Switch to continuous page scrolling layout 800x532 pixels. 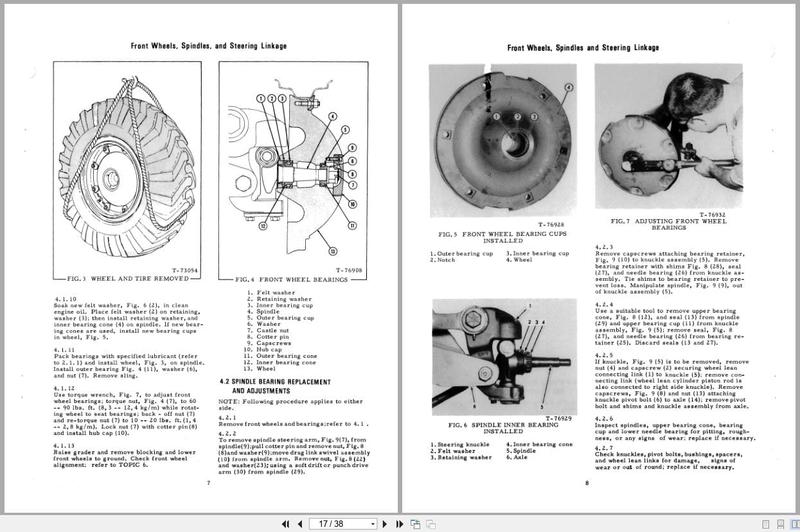pyautogui.click(x=780, y=524)
